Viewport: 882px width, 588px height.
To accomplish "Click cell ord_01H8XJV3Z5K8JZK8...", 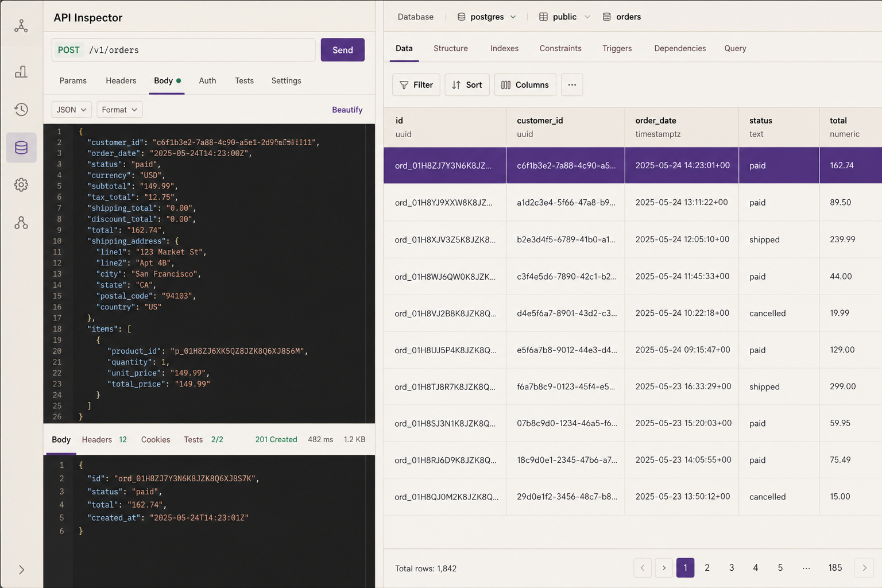I will (x=445, y=239).
